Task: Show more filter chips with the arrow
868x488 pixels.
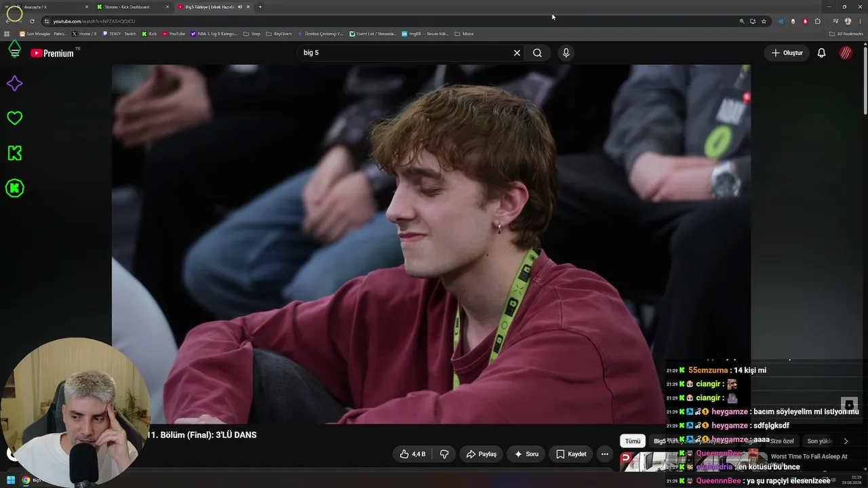Action: click(x=846, y=441)
